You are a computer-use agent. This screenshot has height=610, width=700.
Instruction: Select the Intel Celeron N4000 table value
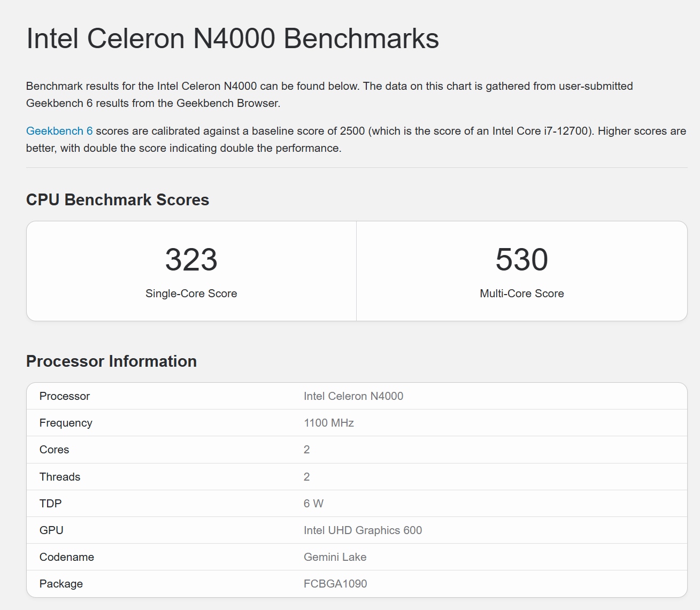coord(353,396)
